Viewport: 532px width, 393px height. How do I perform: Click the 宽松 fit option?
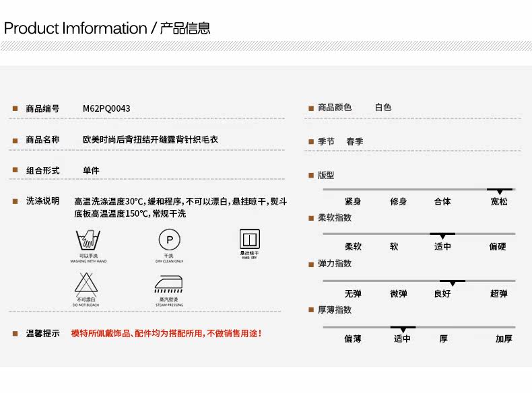499,202
